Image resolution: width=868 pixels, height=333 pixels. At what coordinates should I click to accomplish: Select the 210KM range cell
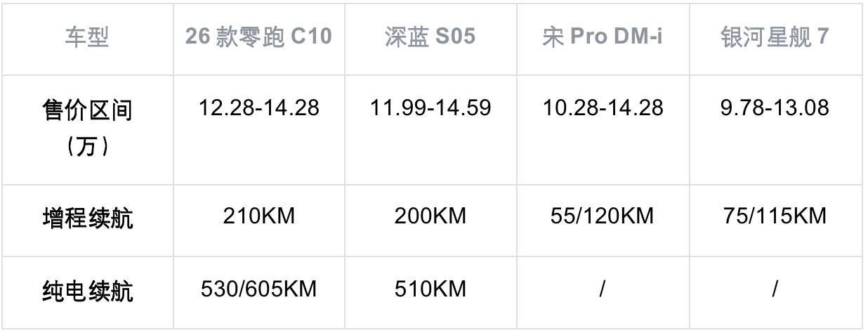click(x=258, y=216)
